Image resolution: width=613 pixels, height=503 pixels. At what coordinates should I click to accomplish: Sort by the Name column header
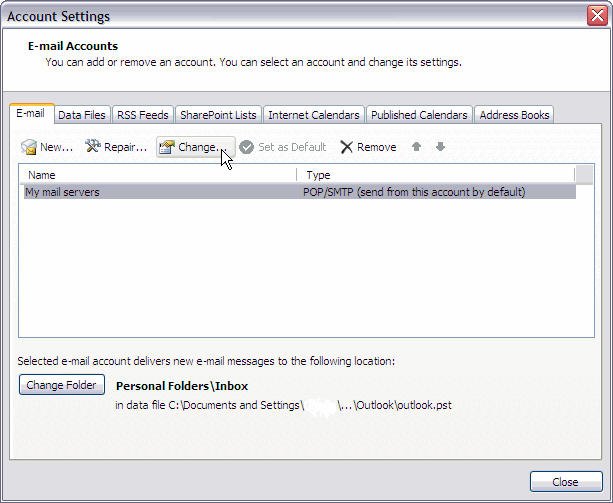click(158, 175)
